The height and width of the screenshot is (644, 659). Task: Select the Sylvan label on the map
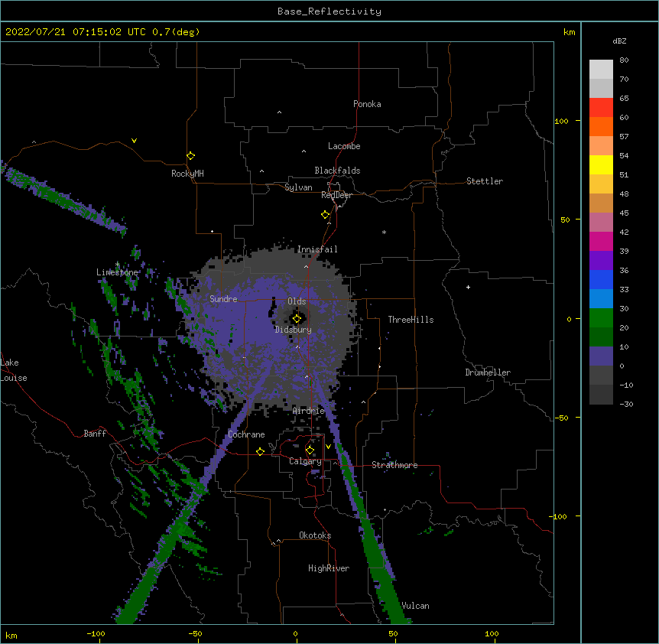point(298,187)
